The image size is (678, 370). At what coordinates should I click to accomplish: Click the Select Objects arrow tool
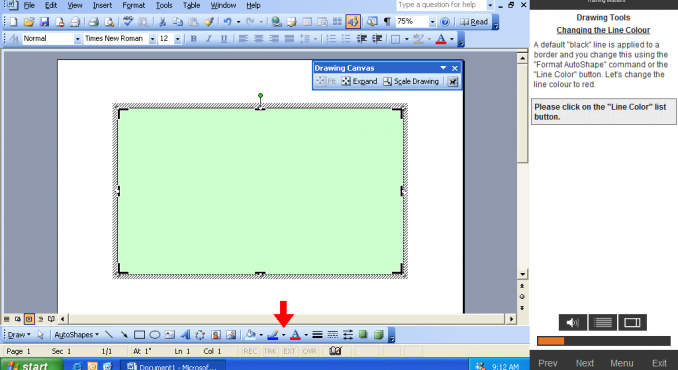tap(41, 335)
